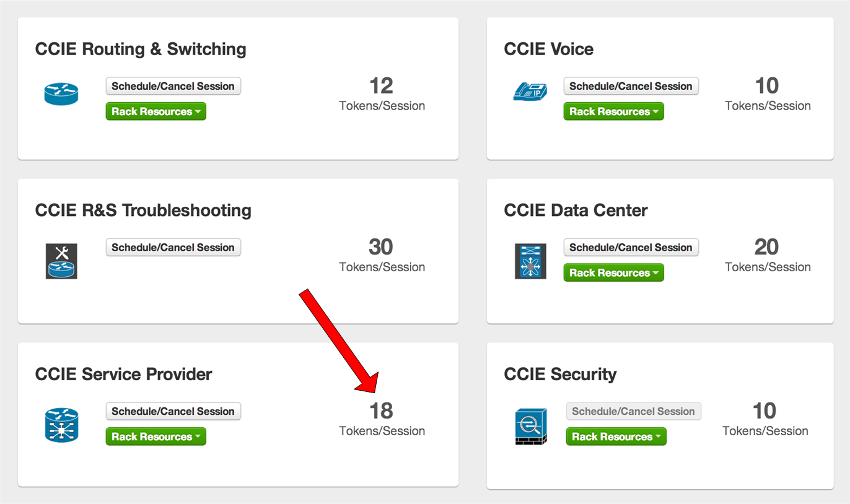Click the R&S Troubleshooting wrench icon
This screenshot has height=504, width=850.
pos(61,261)
